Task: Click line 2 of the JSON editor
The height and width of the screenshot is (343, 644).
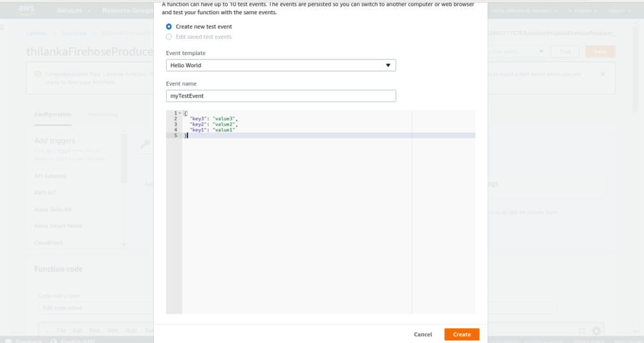Action: coord(214,119)
